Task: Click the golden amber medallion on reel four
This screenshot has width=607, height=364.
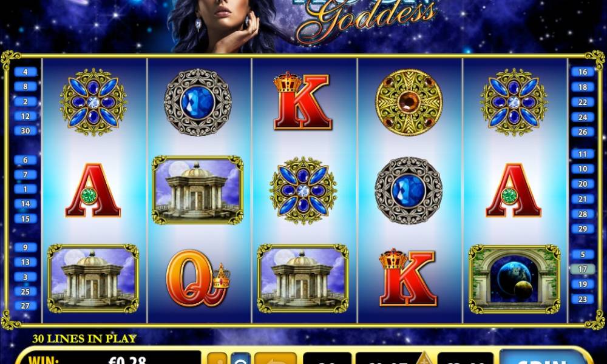Action: [x=409, y=103]
